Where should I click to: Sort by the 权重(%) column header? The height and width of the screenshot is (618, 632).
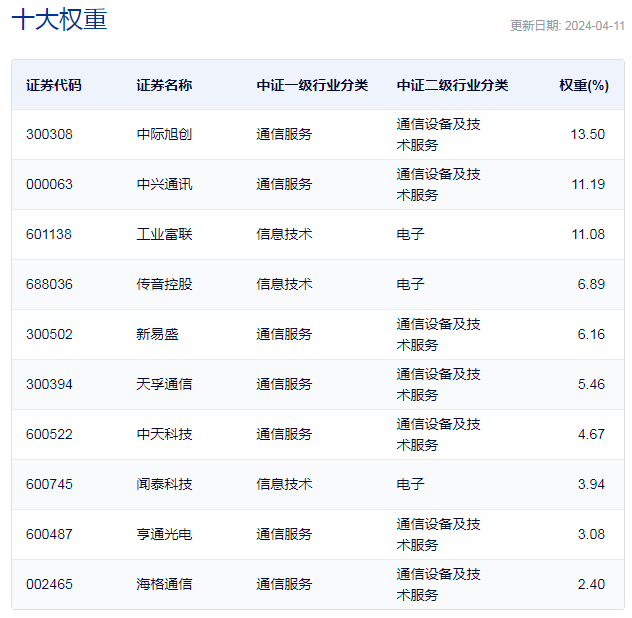(x=583, y=85)
